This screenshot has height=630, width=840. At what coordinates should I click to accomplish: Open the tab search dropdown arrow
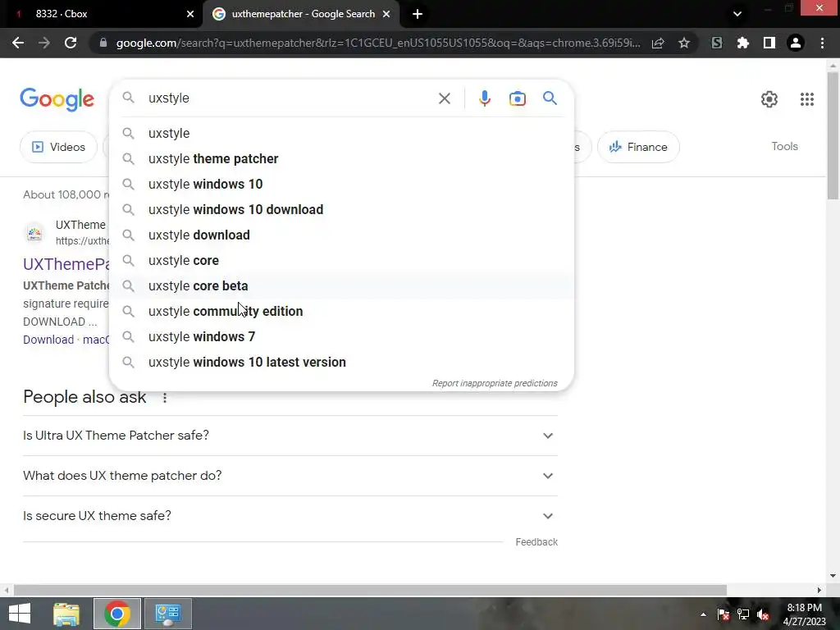(x=737, y=14)
